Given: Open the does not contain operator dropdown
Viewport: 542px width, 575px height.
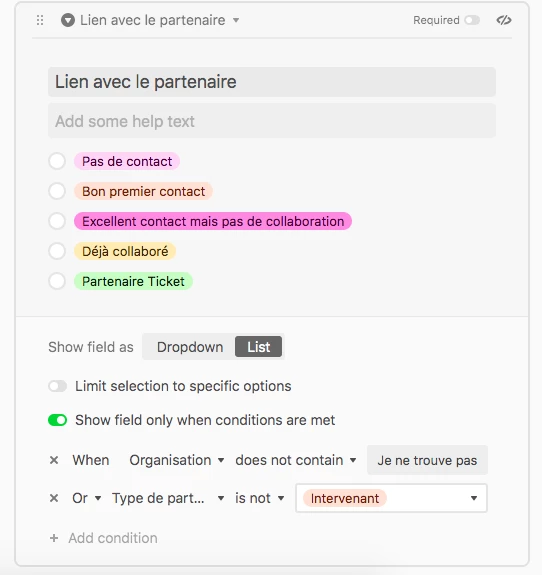Looking at the screenshot, I should pyautogui.click(x=296, y=460).
